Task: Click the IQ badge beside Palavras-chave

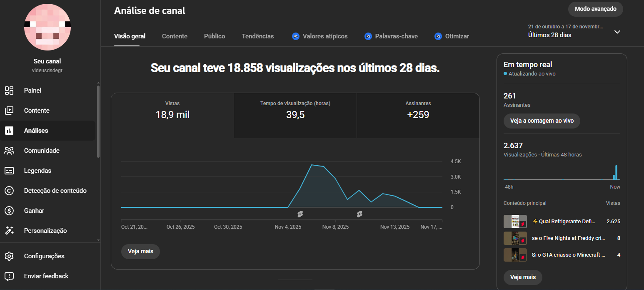Action: point(368,36)
